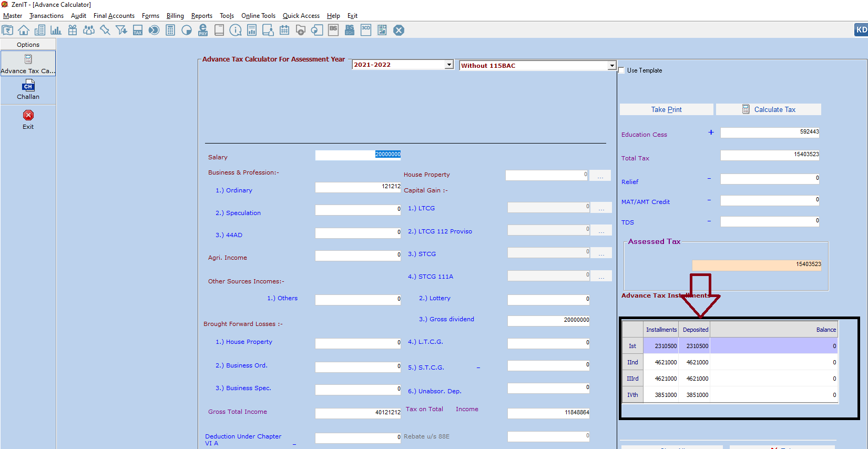868x449 pixels.
Task: Click the e-PAY toolbar icon
Action: [x=203, y=30]
